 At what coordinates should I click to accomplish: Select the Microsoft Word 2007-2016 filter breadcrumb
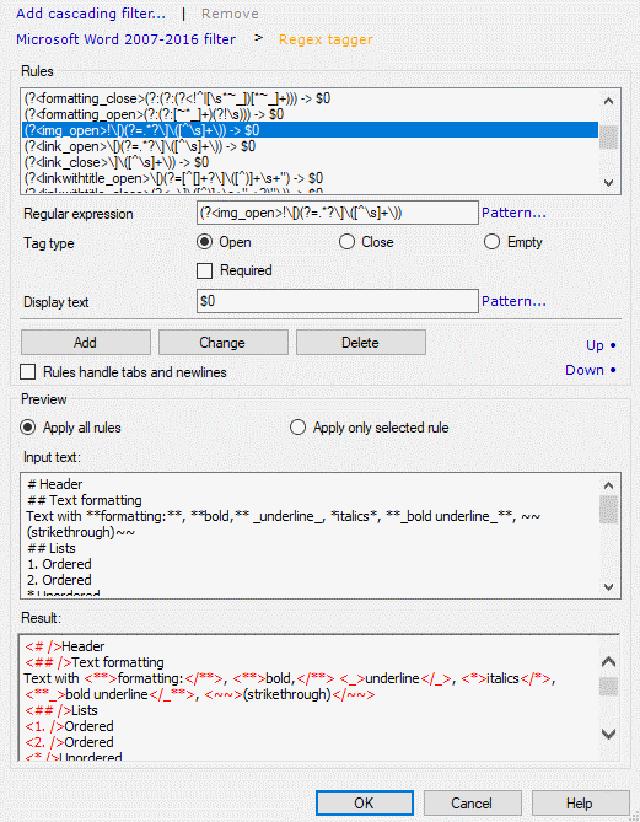[x=126, y=39]
